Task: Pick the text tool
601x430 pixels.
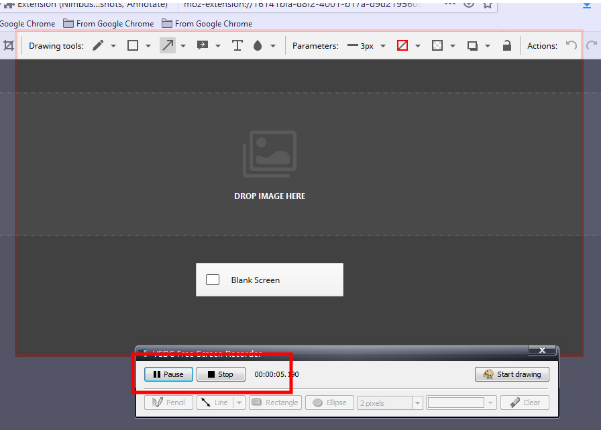Action: pyautogui.click(x=237, y=45)
